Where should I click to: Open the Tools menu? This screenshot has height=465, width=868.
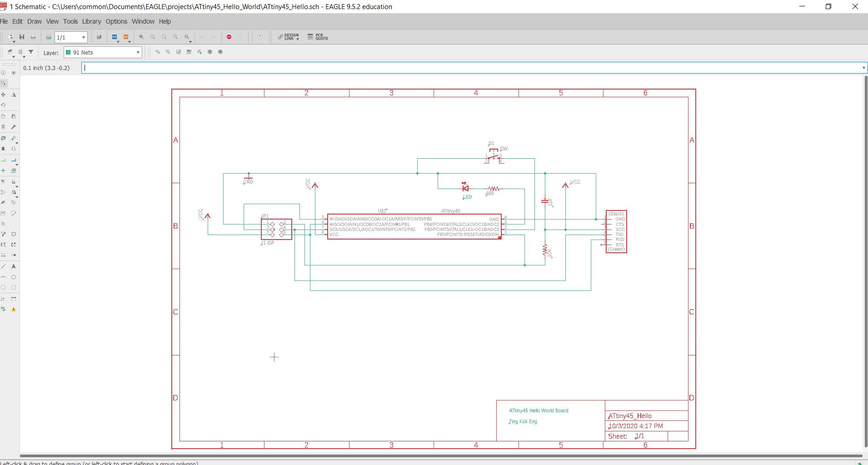coord(70,21)
